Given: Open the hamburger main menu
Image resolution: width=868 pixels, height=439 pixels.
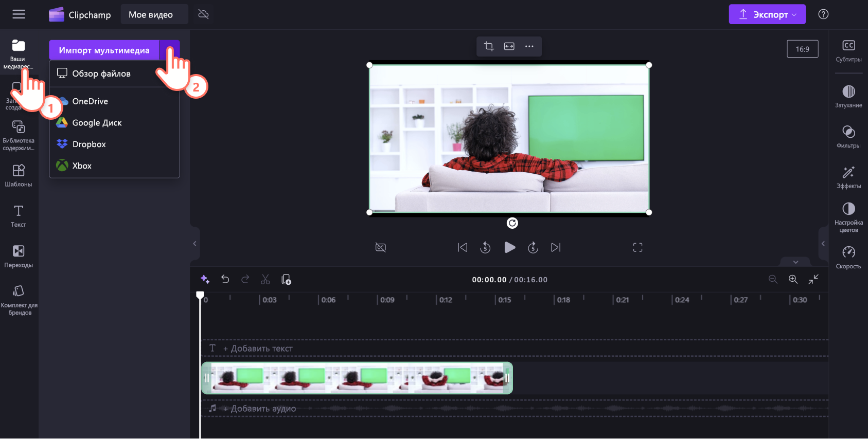Looking at the screenshot, I should [x=19, y=14].
